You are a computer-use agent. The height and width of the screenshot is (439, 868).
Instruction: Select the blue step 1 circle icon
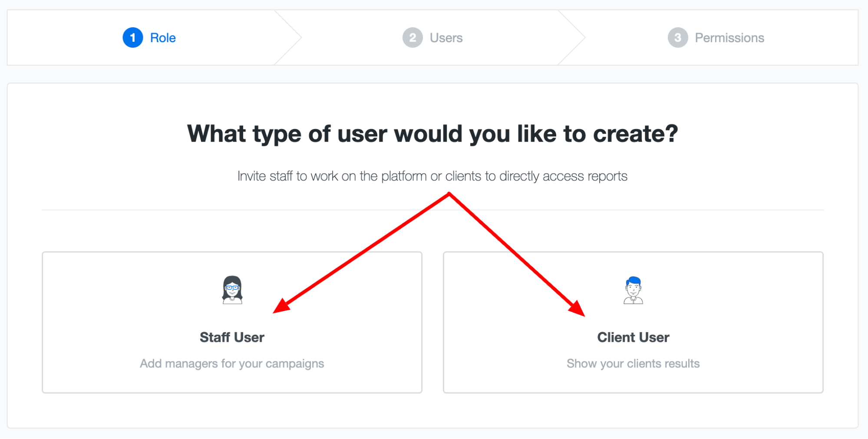point(133,37)
